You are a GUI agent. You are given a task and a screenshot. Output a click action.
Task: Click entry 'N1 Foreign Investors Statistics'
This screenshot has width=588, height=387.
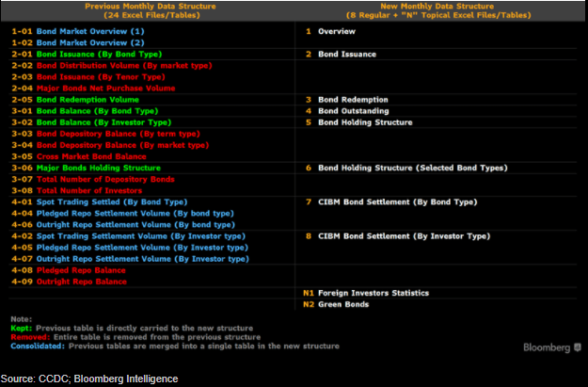(x=366, y=293)
